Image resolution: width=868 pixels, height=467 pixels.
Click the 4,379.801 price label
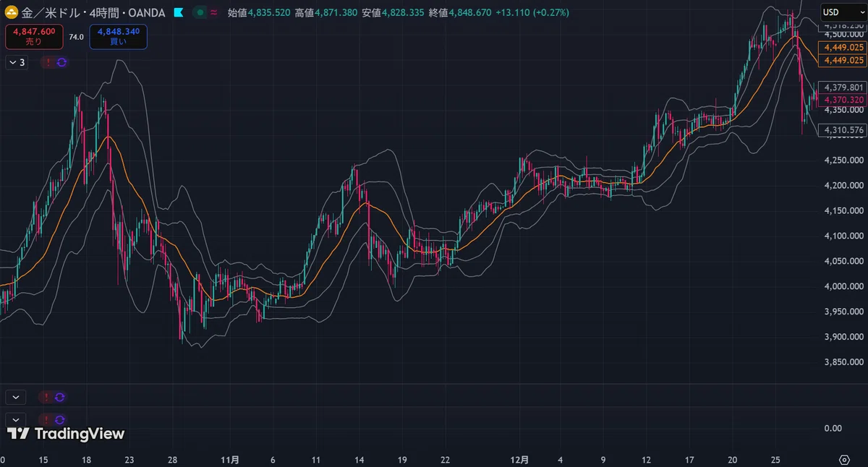[x=843, y=87]
